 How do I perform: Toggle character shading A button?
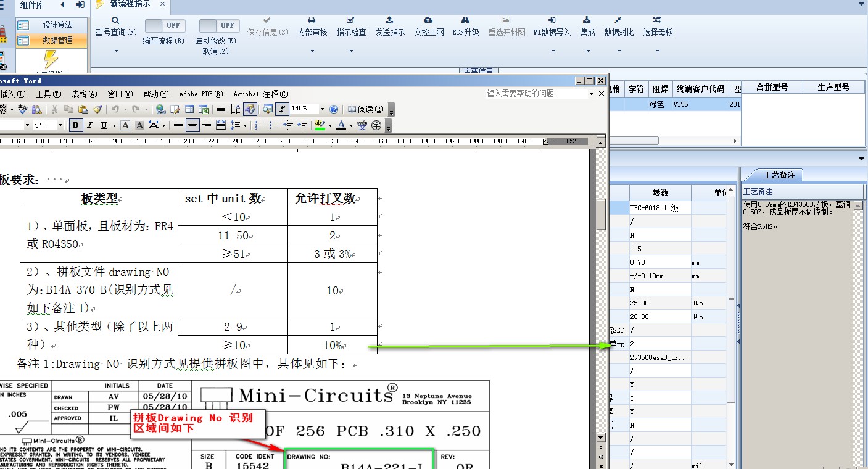coord(139,125)
